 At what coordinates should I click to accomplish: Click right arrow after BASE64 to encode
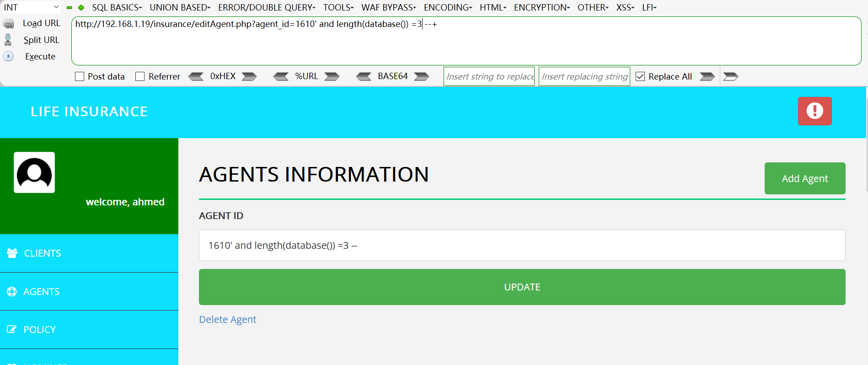point(422,76)
